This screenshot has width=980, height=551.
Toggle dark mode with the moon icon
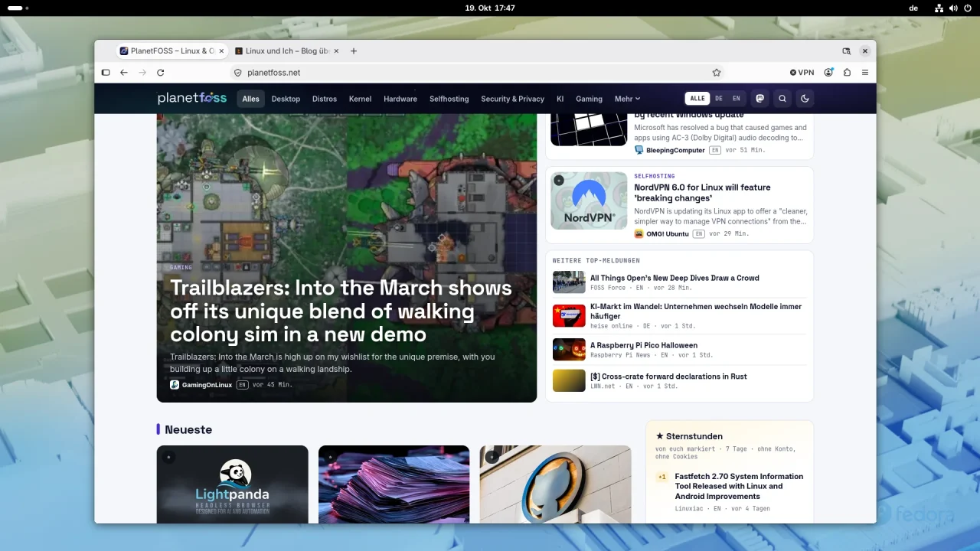805,99
